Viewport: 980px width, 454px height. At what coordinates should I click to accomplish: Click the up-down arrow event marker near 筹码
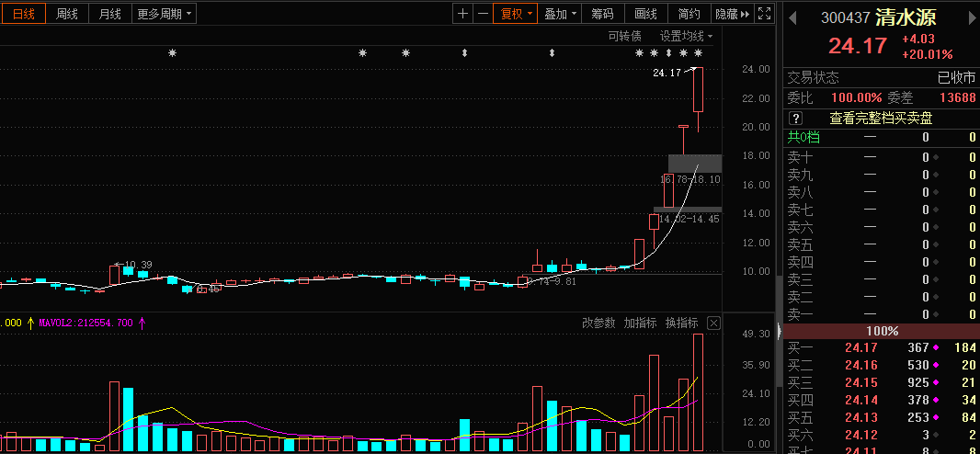(552, 53)
